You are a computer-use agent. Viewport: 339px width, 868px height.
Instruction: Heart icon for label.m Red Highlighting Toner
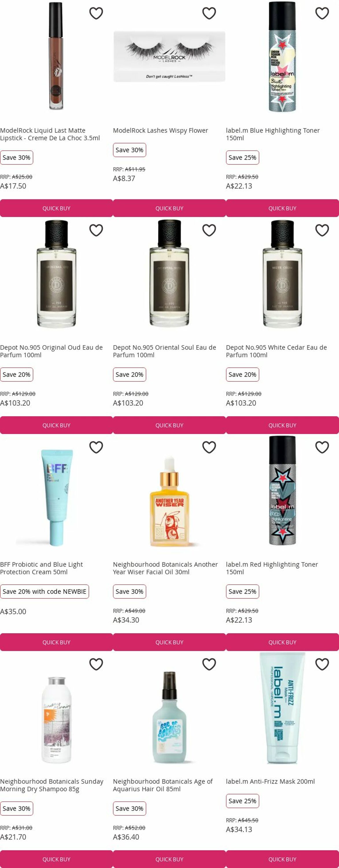click(322, 447)
